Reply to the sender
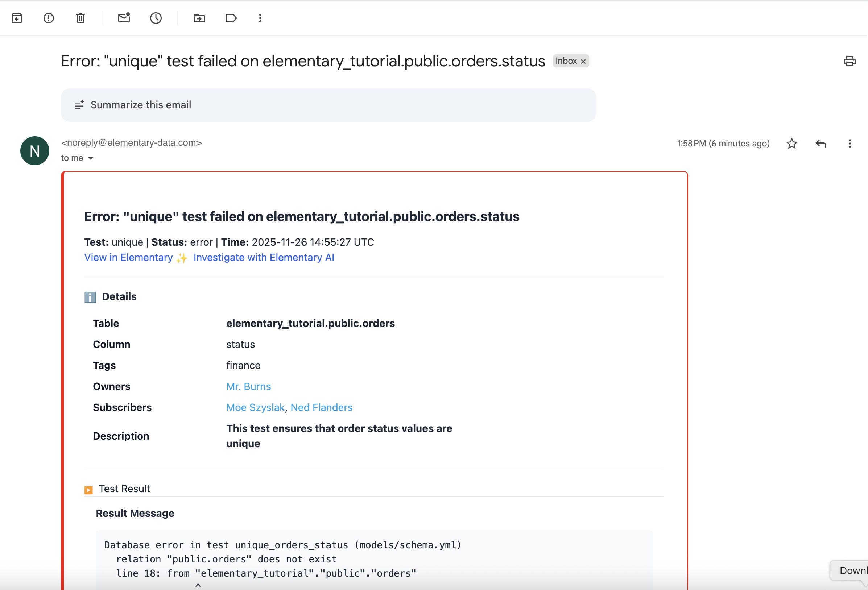The image size is (868, 590). point(820,144)
